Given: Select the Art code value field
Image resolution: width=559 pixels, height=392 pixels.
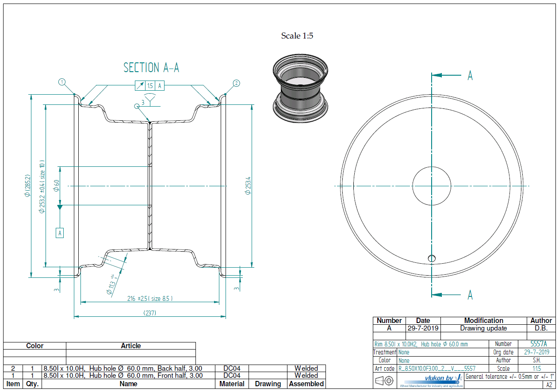Looking at the screenshot, I should pos(437,369).
